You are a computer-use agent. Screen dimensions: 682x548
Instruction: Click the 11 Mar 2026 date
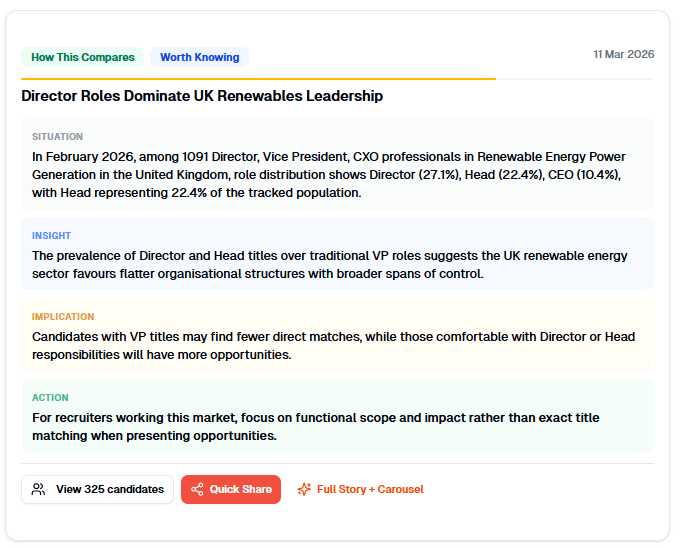point(623,54)
